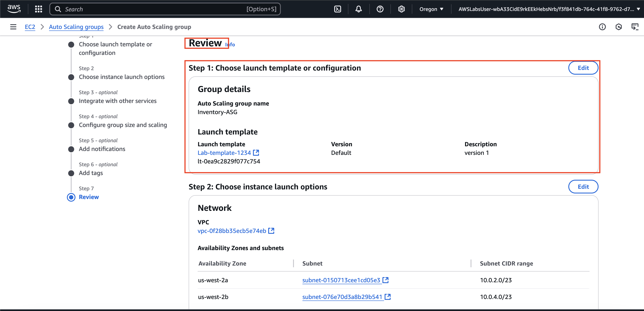Open the help question mark menu
The width and height of the screenshot is (644, 311).
(380, 9)
